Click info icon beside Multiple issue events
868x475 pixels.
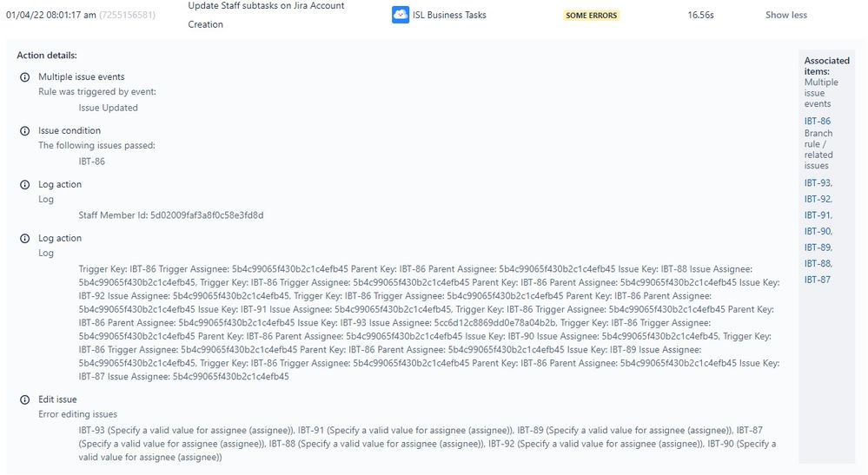coord(25,77)
